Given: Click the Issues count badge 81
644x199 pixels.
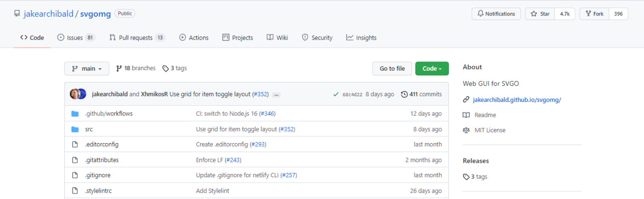Looking at the screenshot, I should pyautogui.click(x=90, y=37).
